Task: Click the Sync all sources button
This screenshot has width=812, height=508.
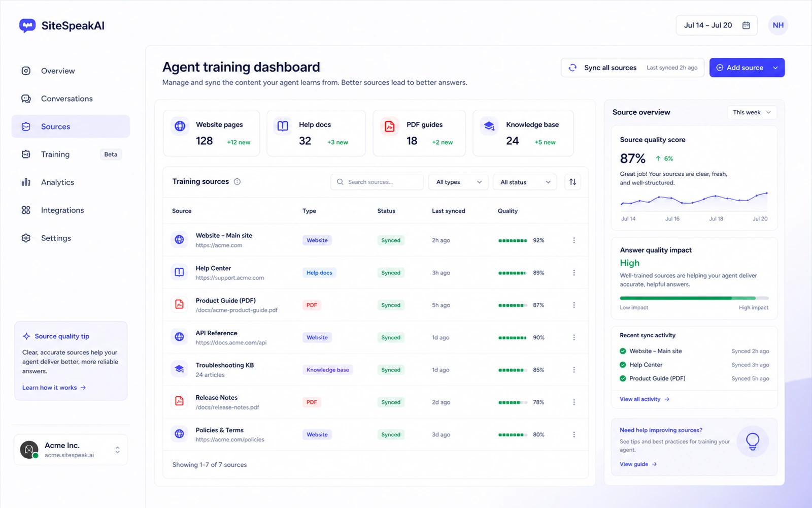Action: pyautogui.click(x=632, y=68)
